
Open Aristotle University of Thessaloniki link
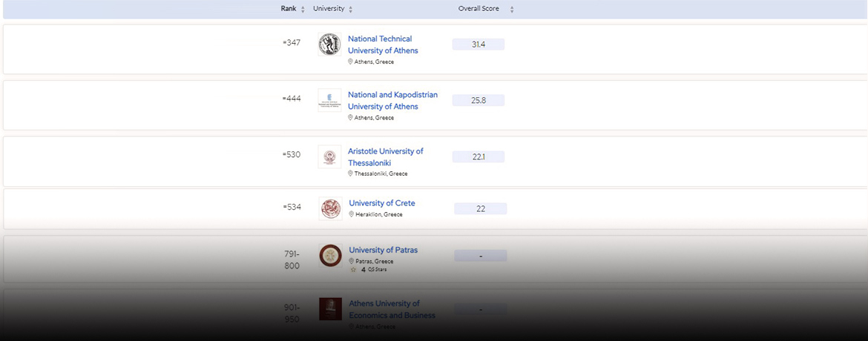point(385,156)
